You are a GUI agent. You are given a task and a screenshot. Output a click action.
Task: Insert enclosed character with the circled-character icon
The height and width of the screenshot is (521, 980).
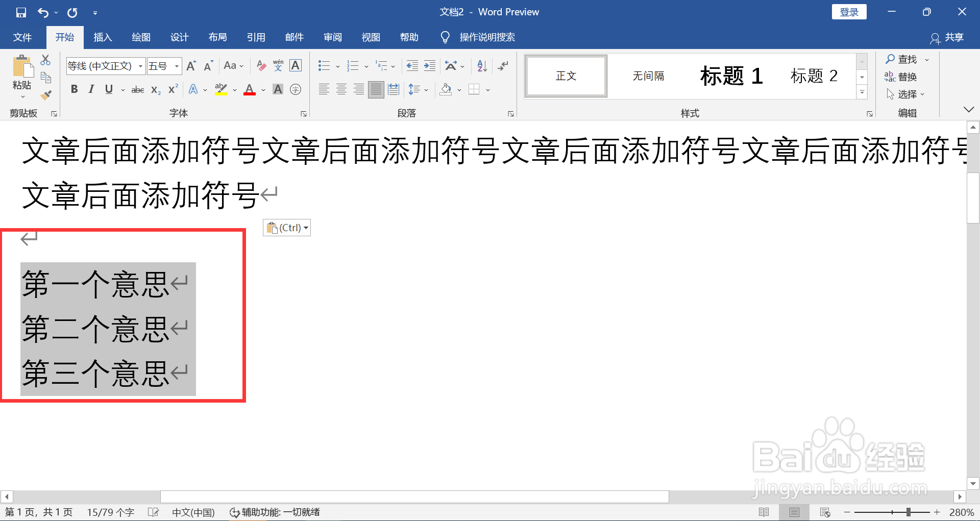pyautogui.click(x=296, y=90)
